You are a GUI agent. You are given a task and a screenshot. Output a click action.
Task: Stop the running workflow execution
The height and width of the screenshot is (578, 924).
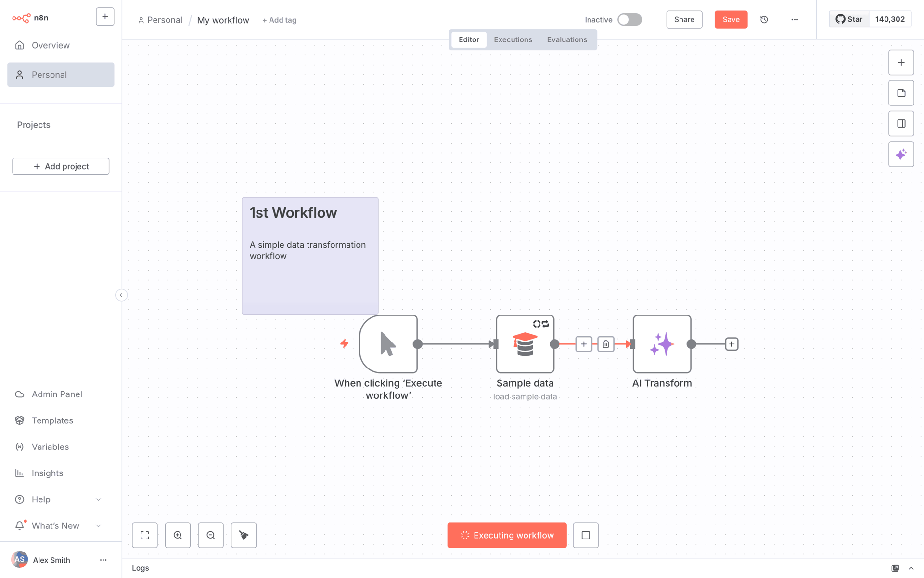tap(586, 535)
